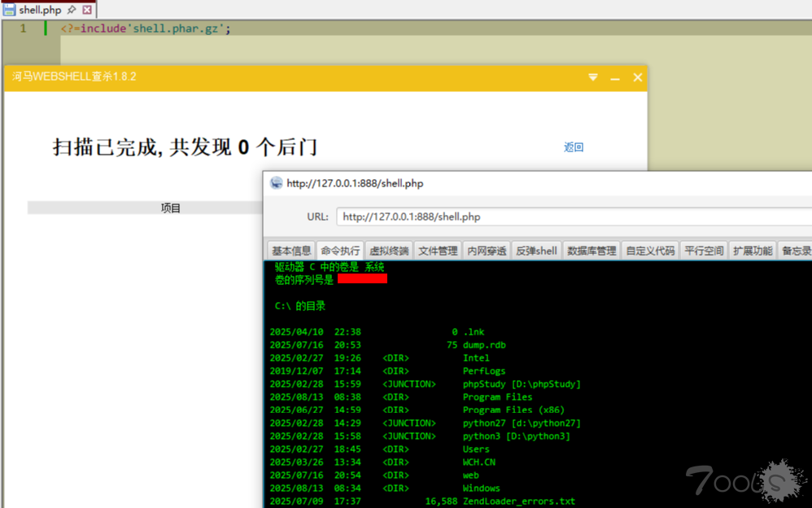Image resolution: width=812 pixels, height=508 pixels.
Task: Click the 驱动器 C 中的卷是 系统 line
Action: coord(330,267)
